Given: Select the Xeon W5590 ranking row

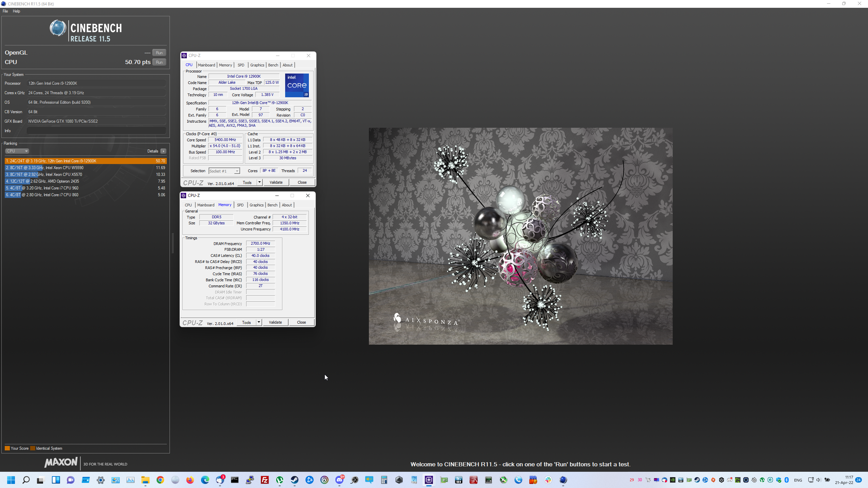Looking at the screenshot, I should 85,168.
